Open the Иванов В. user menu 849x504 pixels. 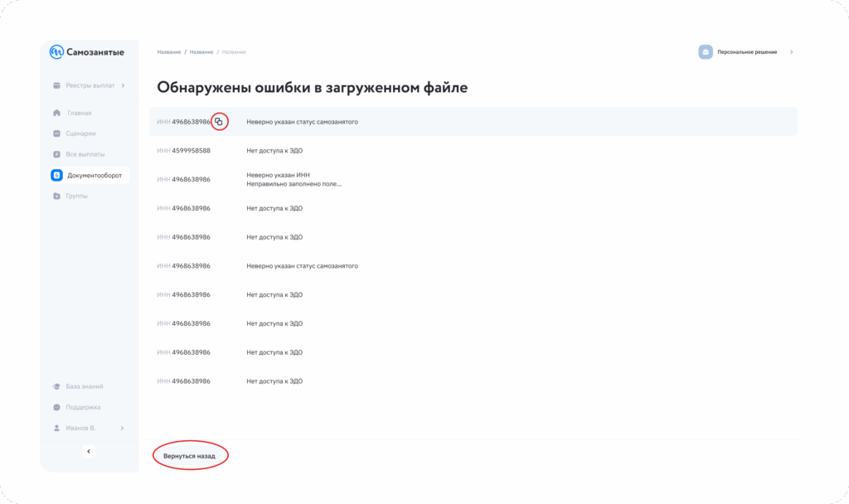click(x=89, y=428)
